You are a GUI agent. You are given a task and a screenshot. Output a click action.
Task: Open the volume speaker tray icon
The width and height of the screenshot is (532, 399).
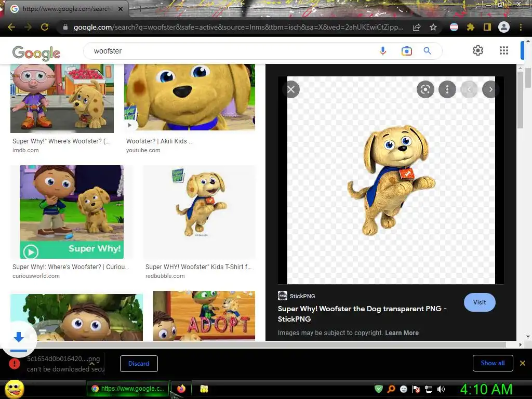click(441, 389)
